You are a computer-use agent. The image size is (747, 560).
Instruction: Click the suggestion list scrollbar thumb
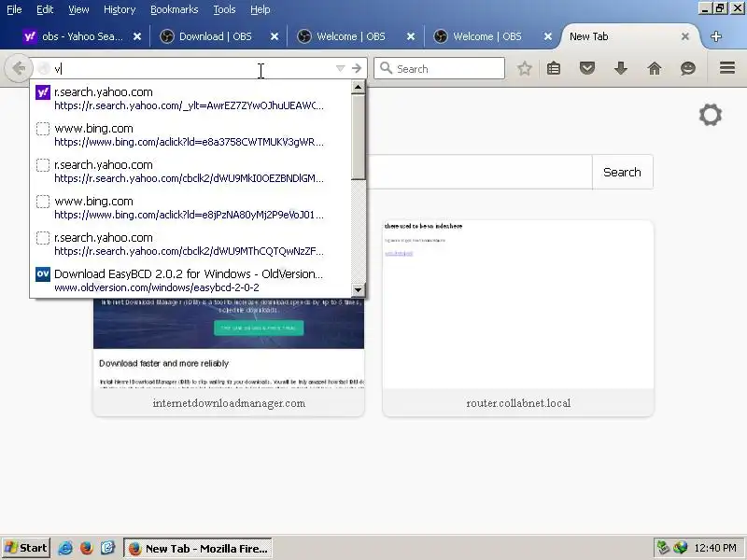tap(358, 137)
